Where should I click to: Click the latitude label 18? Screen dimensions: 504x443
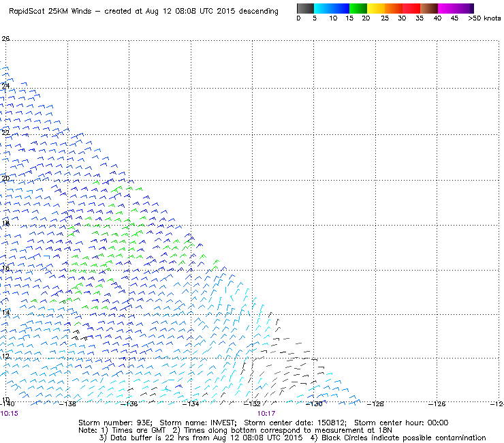pos(5,224)
